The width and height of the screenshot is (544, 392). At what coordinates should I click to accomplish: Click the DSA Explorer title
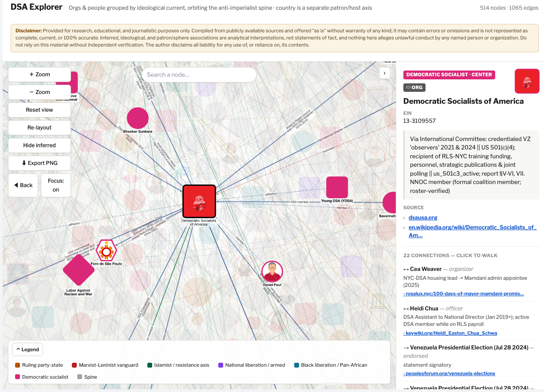(36, 7)
